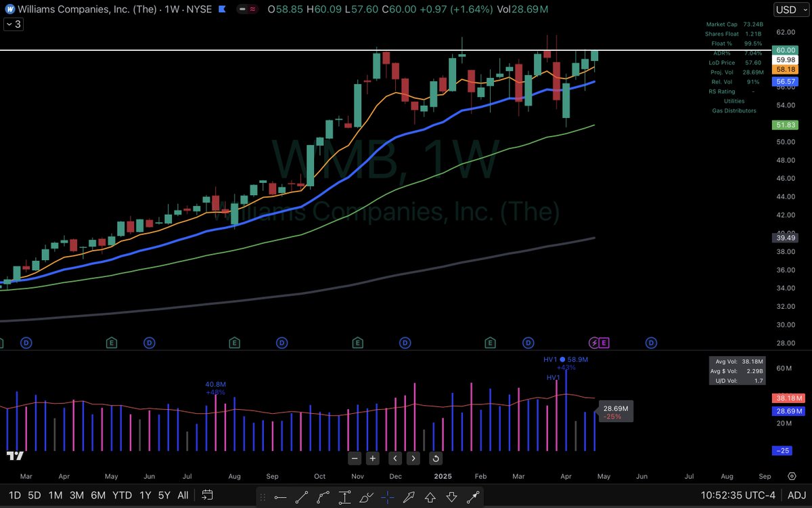
Task: Click the Gas Distributors industry label
Action: (x=734, y=110)
